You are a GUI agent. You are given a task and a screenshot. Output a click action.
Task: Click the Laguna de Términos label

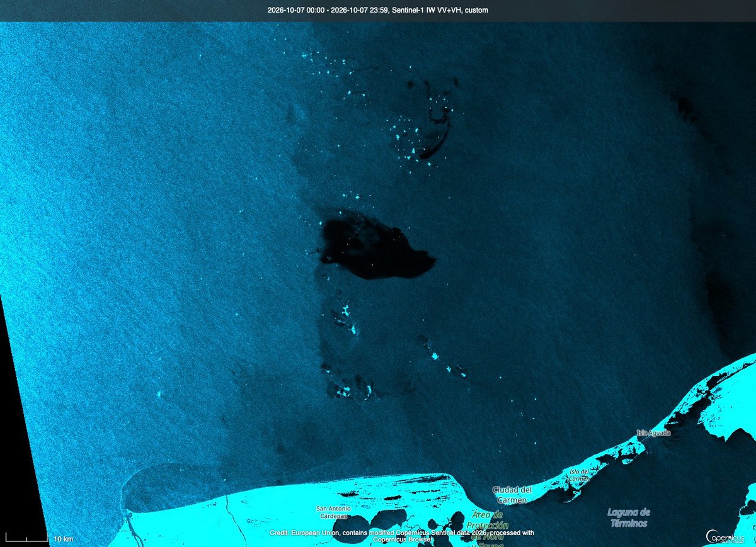click(x=629, y=518)
